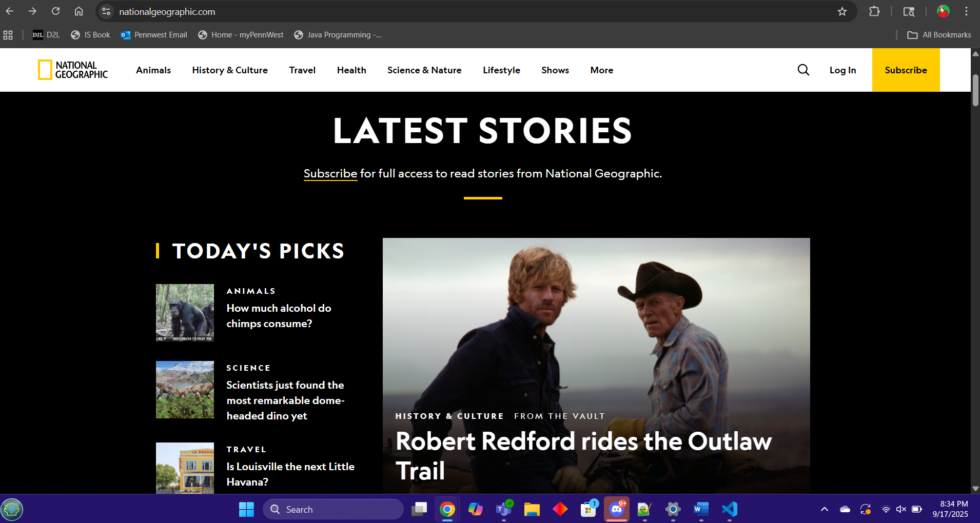Open the More navigation dropdown
This screenshot has width=980, height=523.
(x=601, y=70)
